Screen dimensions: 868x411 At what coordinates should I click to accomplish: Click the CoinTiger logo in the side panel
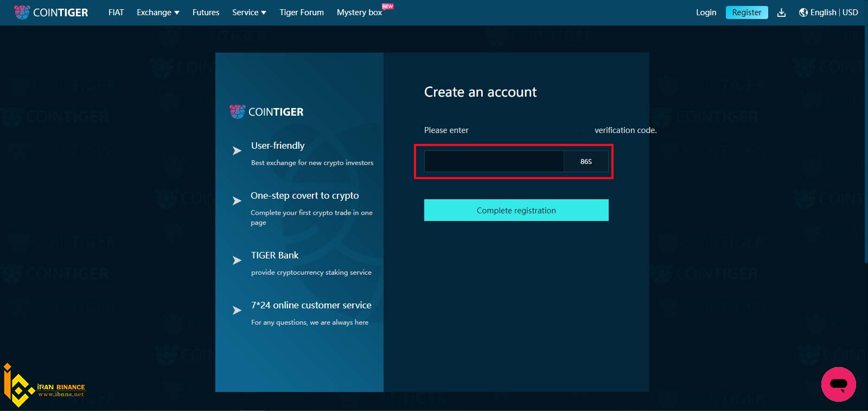(x=266, y=112)
